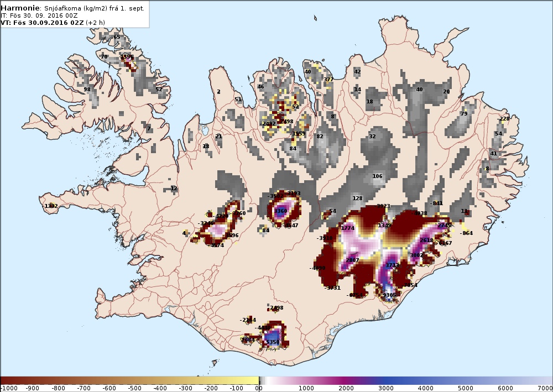Click the map value '3360' on the central glacier

pos(281,211)
